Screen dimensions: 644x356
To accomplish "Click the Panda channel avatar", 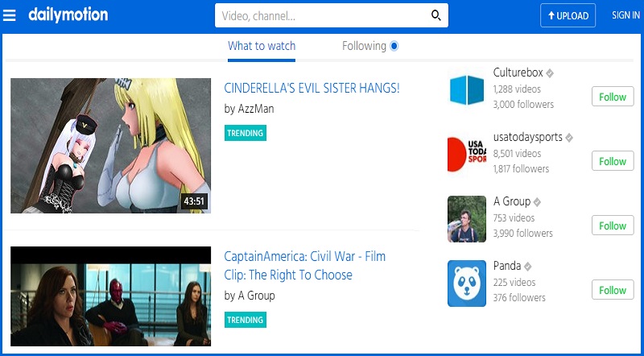I will tap(467, 284).
